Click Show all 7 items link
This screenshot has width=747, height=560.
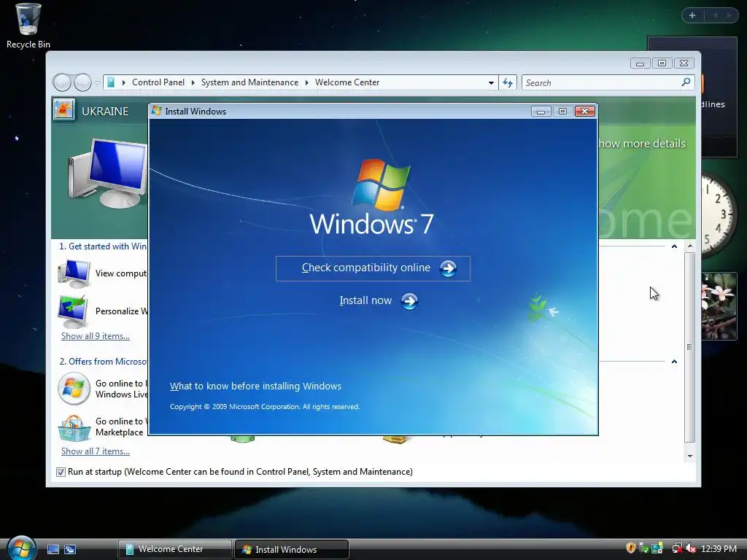pyautogui.click(x=96, y=451)
